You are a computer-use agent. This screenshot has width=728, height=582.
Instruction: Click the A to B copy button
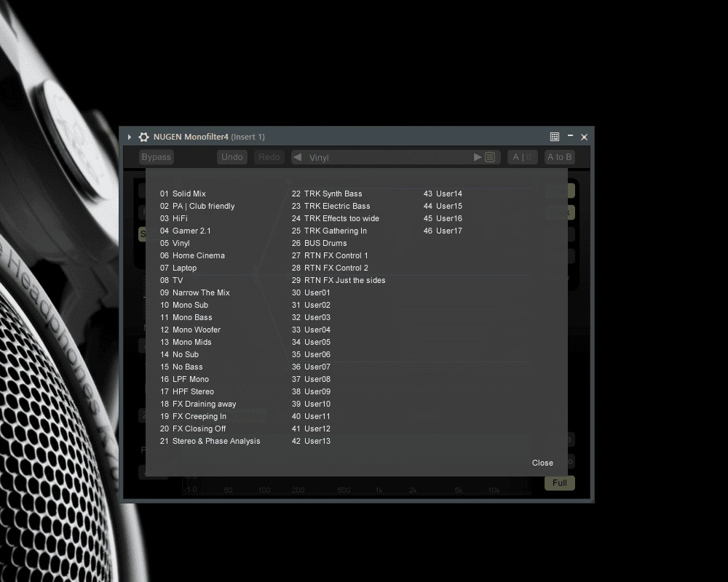coord(559,157)
